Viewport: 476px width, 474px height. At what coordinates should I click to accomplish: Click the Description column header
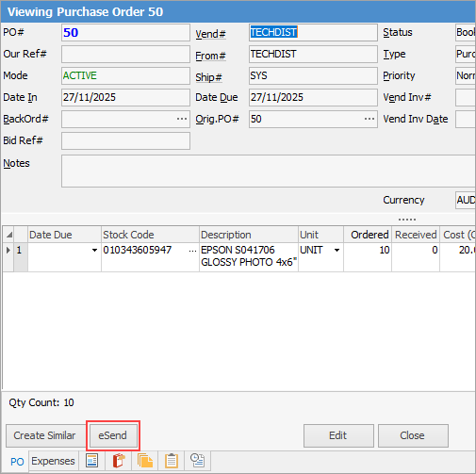(249, 235)
